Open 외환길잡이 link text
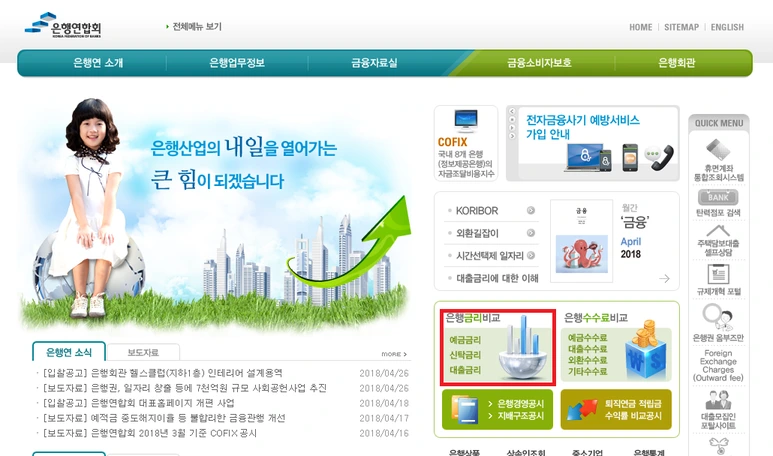Screen dimensions: 773x456 pyautogui.click(x=477, y=233)
